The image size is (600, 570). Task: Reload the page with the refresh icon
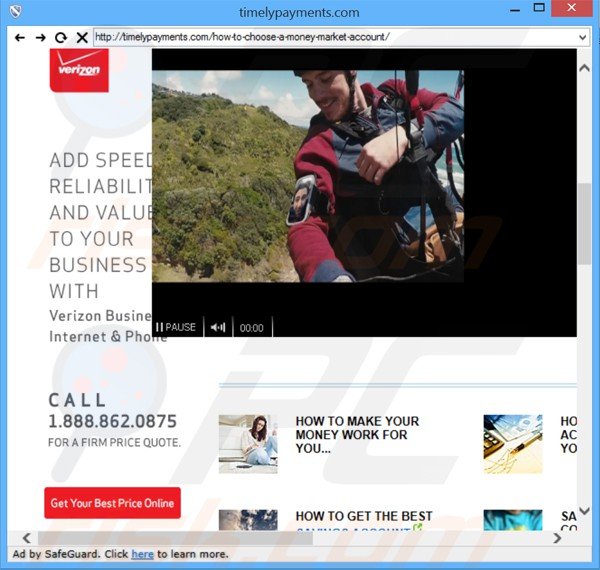coord(61,37)
